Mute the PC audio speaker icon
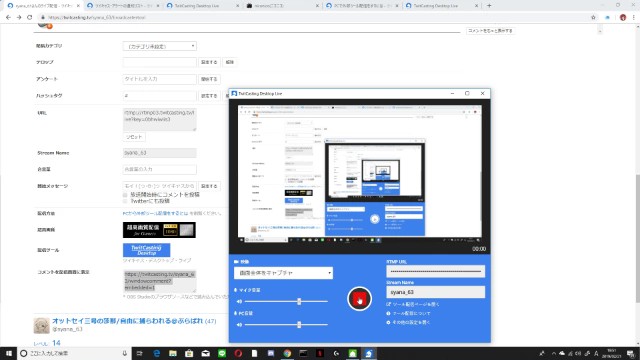Image resolution: width=640 pixels, height=360 pixels. (239, 325)
